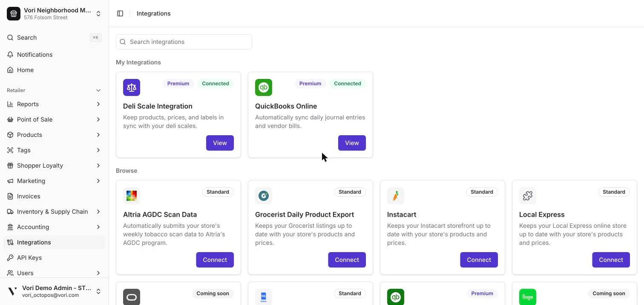
Task: Click the Vori store logo icon
Action: [x=14, y=14]
